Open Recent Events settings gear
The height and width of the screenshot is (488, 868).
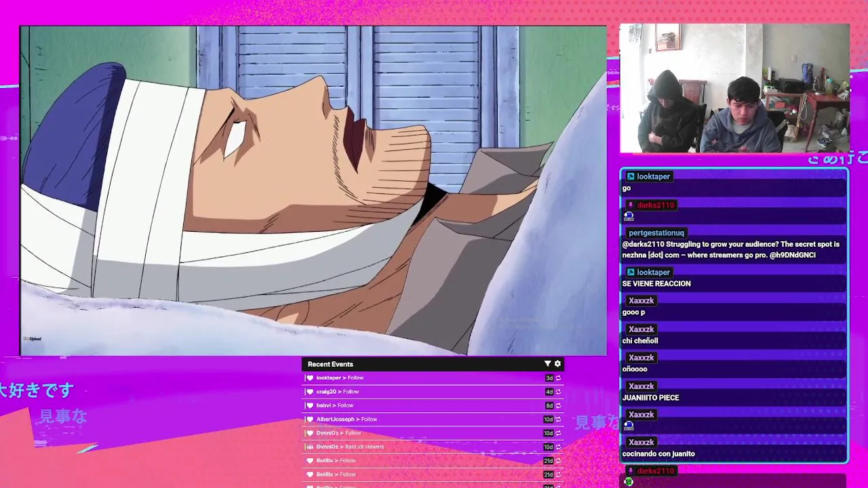click(x=557, y=364)
